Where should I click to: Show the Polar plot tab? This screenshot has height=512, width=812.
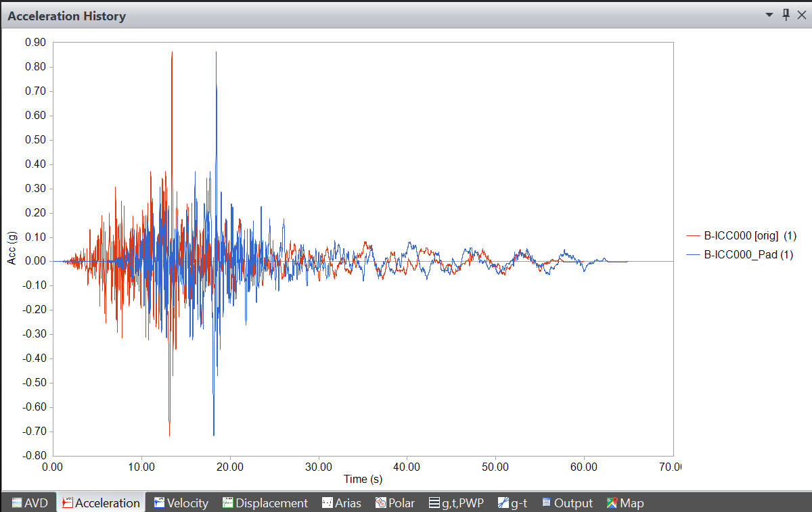click(394, 503)
